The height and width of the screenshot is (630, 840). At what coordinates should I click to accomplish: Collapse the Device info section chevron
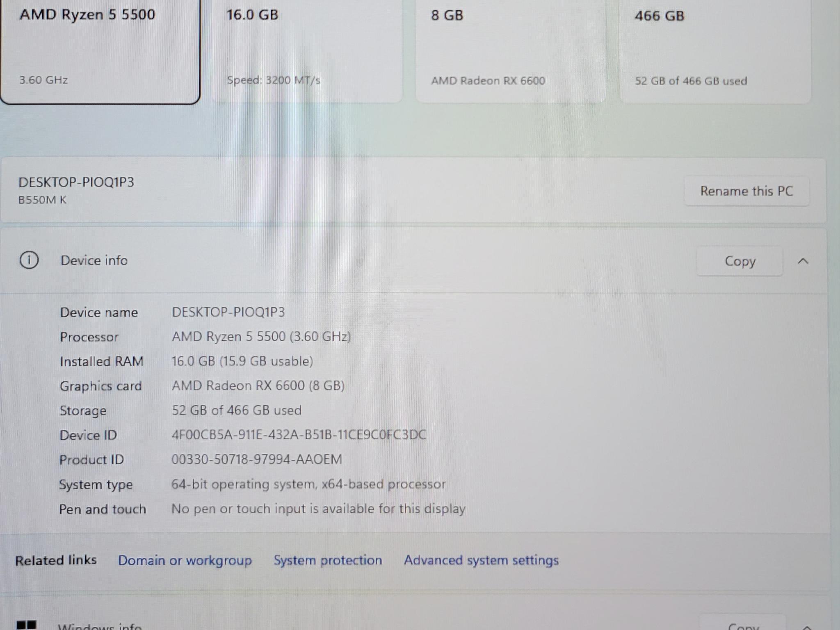coord(803,261)
